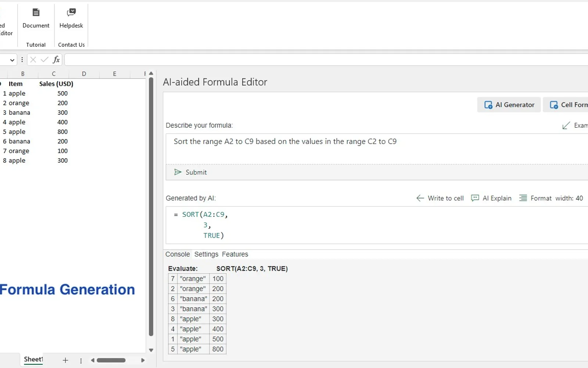
Task: Click the describe-your-formula text box
Action: pyautogui.click(x=377, y=149)
